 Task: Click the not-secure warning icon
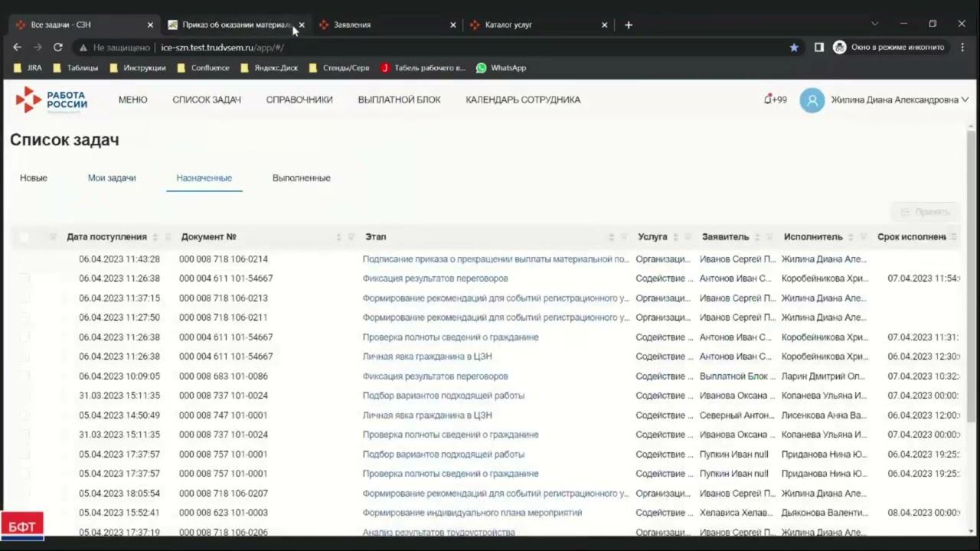[x=83, y=47]
